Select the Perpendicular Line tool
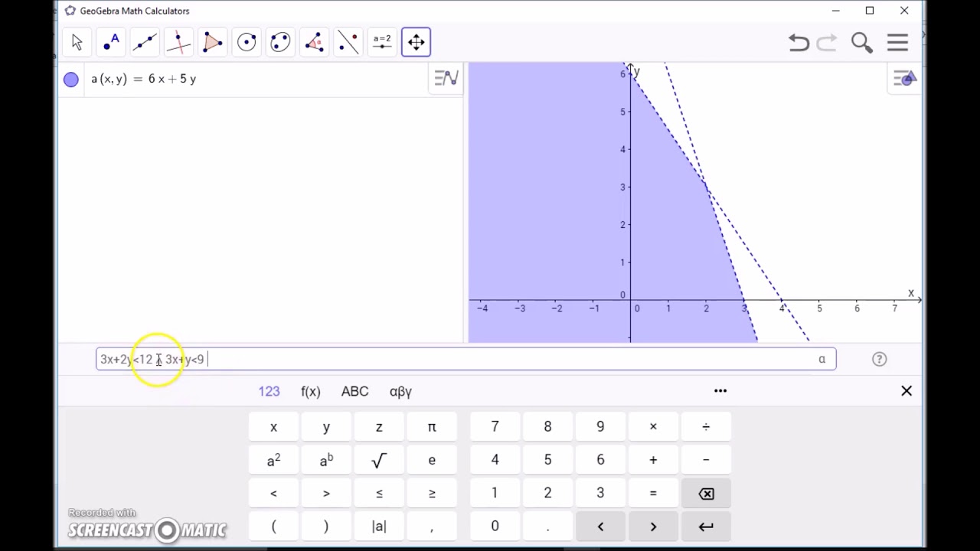The image size is (980, 551). (x=178, y=42)
